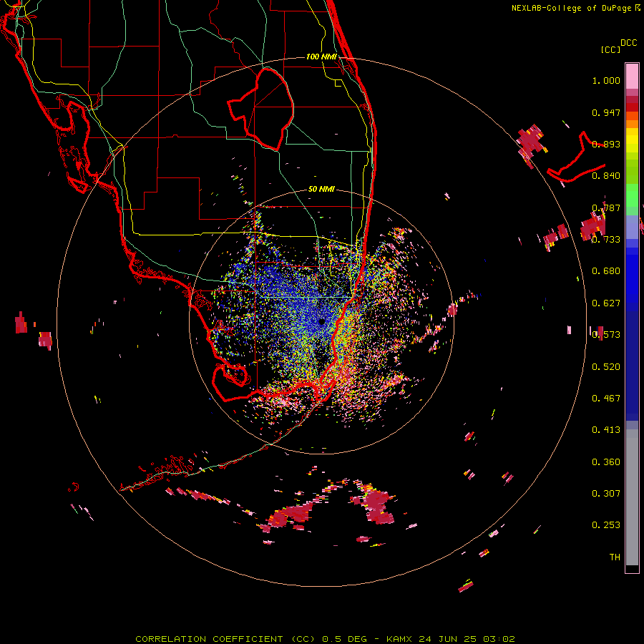This screenshot has width=644, height=644.
Task: Select the 1.000 scale value
Action: (606, 80)
